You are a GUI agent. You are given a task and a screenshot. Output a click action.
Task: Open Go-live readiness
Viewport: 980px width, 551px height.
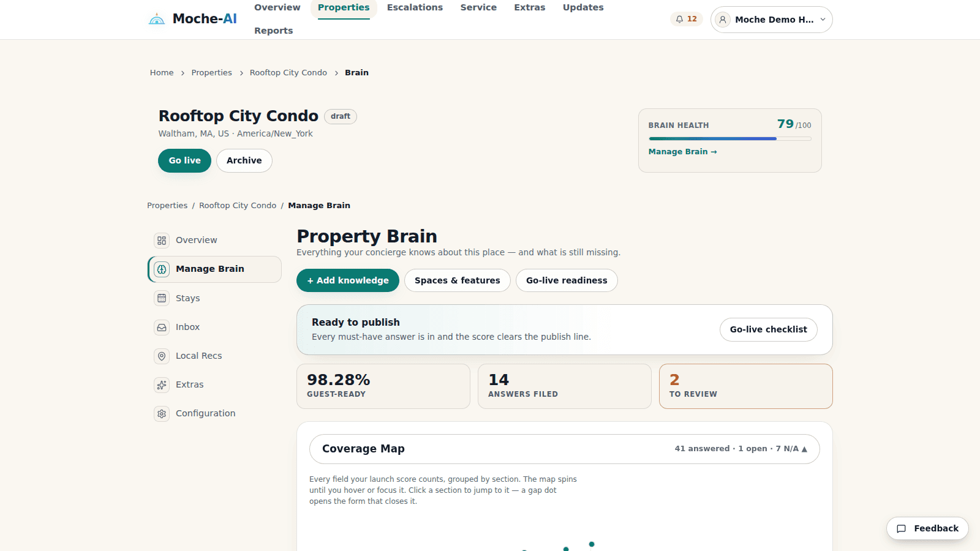567,280
